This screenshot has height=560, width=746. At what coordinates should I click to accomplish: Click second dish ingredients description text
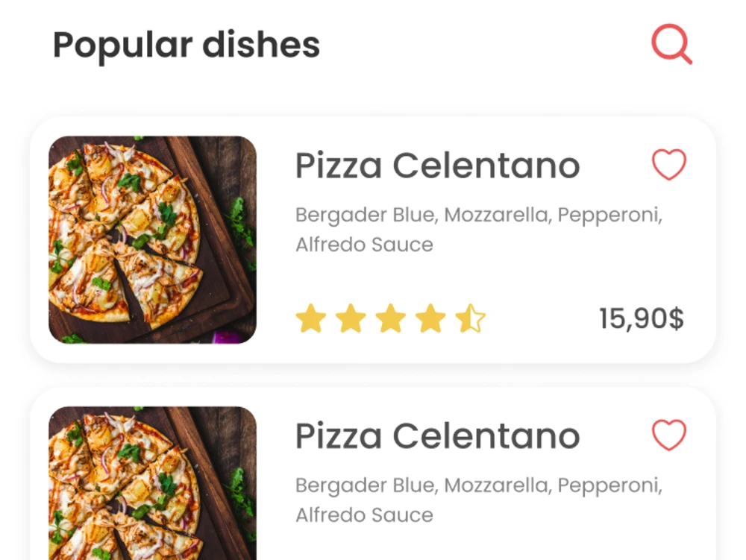pyautogui.click(x=479, y=500)
